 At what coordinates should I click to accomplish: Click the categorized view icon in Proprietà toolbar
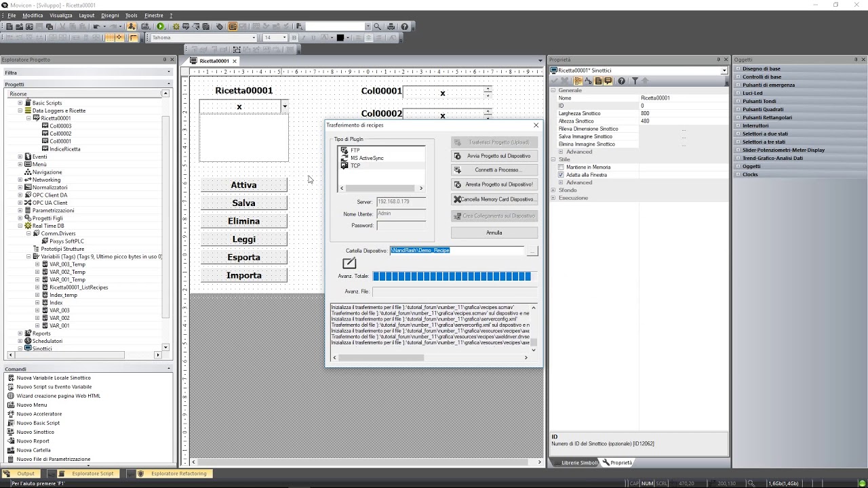578,81
